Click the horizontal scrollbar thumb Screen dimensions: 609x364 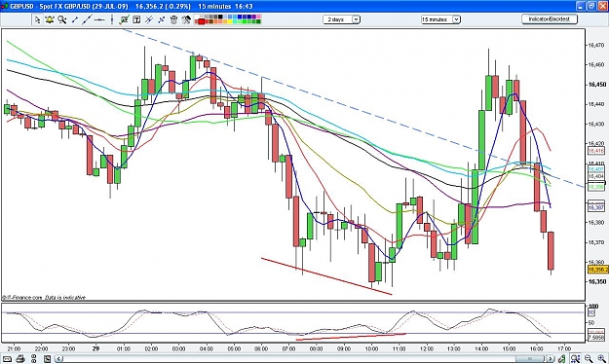pos(529,358)
